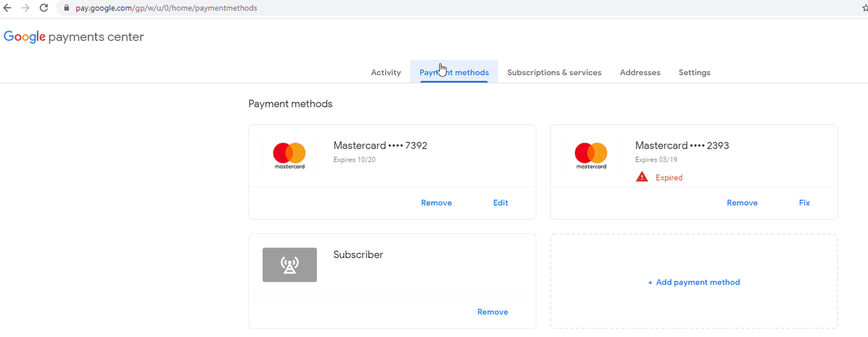Switch to Subscriptions & services tab
868x337 pixels.
coord(554,73)
